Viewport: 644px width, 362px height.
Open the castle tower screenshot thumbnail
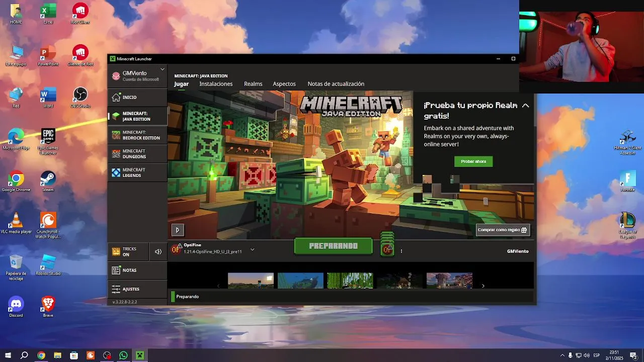(x=449, y=281)
